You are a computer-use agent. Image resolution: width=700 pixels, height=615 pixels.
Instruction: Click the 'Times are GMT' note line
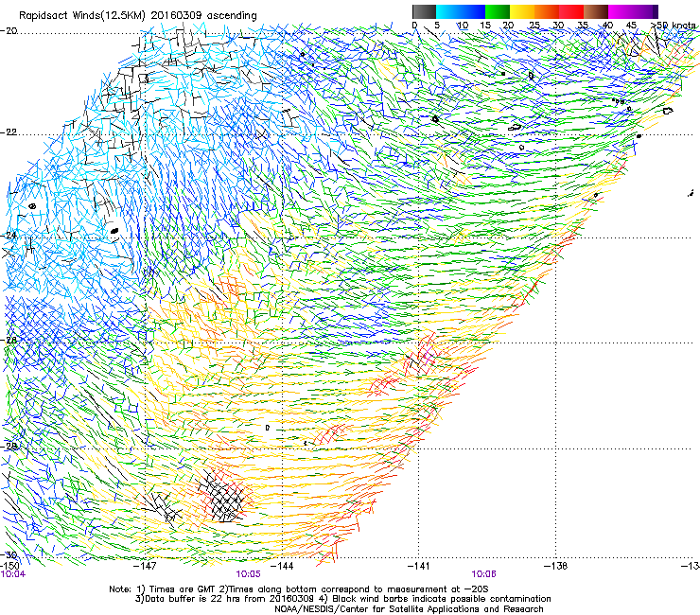(299, 589)
